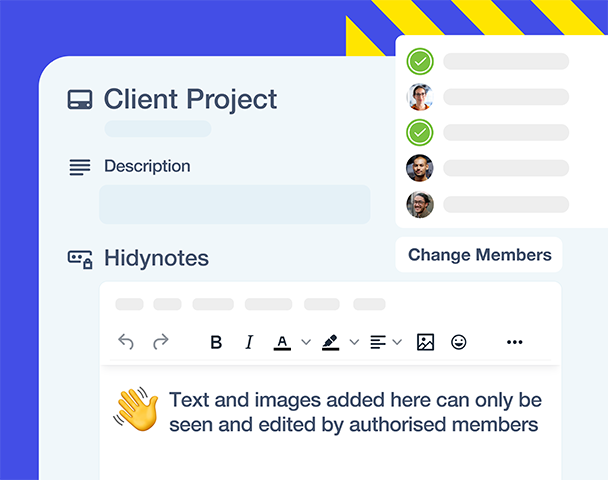Viewport: 608px width, 480px height.
Task: Toggle the first green checkmark member
Action: point(420,61)
